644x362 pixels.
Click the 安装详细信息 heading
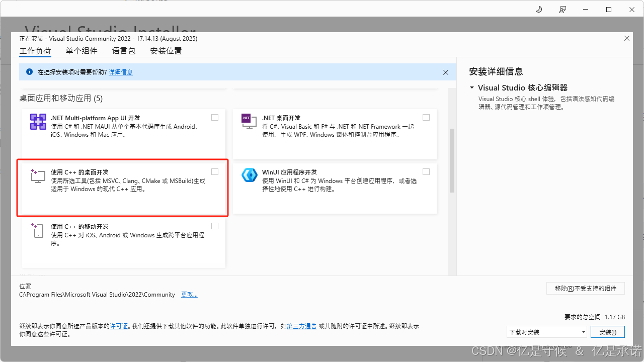click(496, 71)
